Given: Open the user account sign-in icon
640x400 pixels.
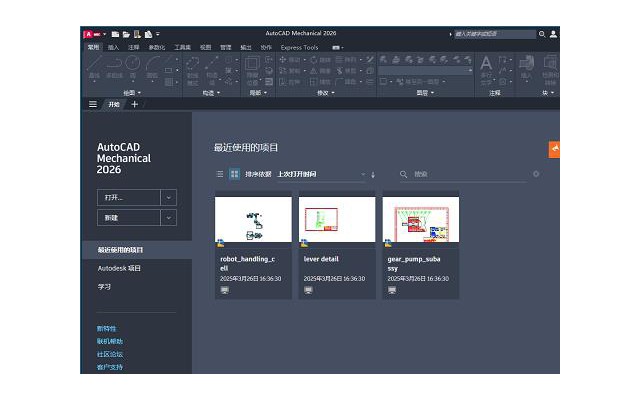Looking at the screenshot, I should [x=553, y=34].
